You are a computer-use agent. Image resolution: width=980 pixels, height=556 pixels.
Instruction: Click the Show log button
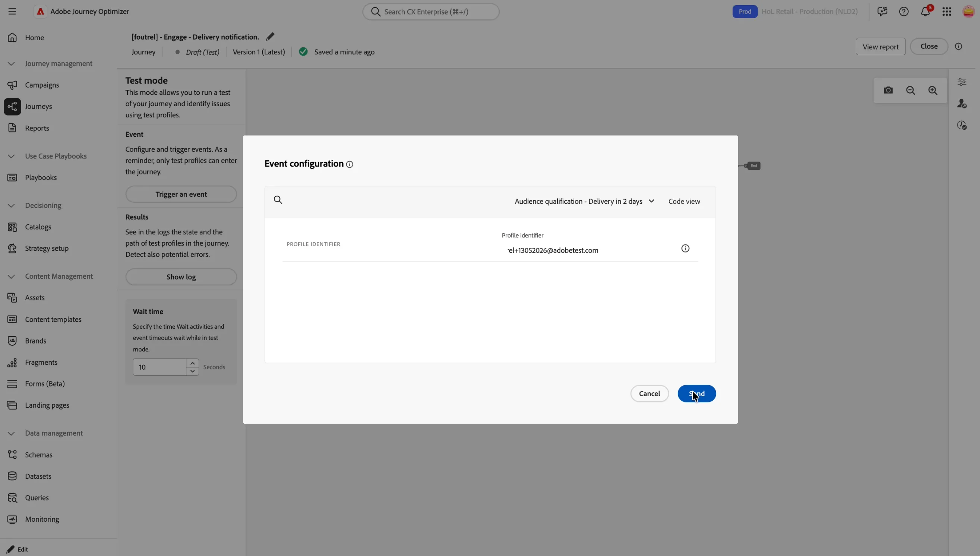tap(181, 277)
